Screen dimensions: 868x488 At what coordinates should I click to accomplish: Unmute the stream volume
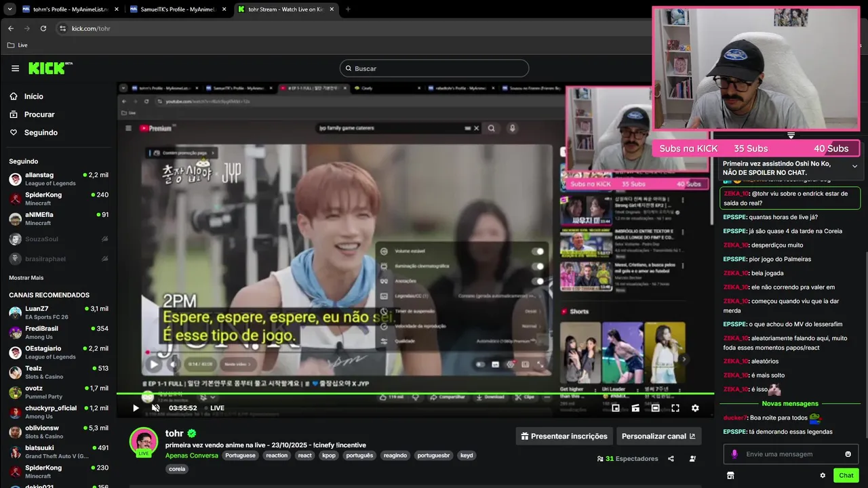coord(155,408)
